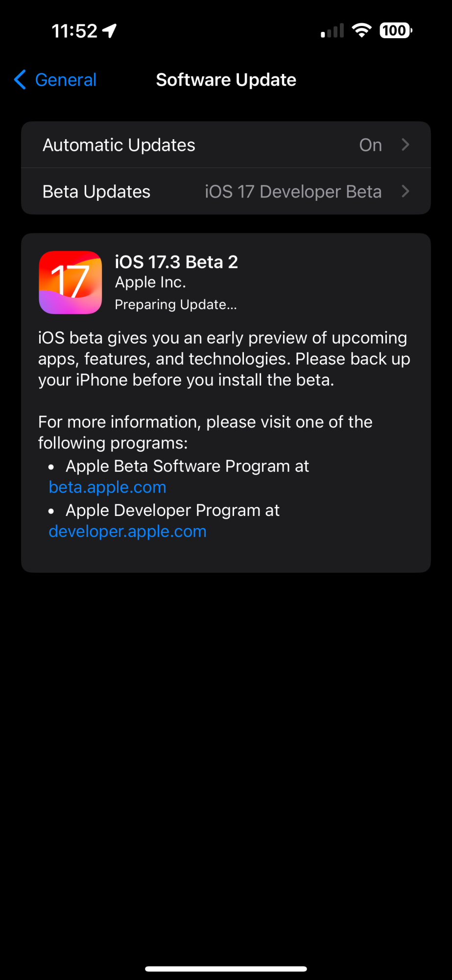
Task: Open the beta.apple.com link
Action: [108, 487]
